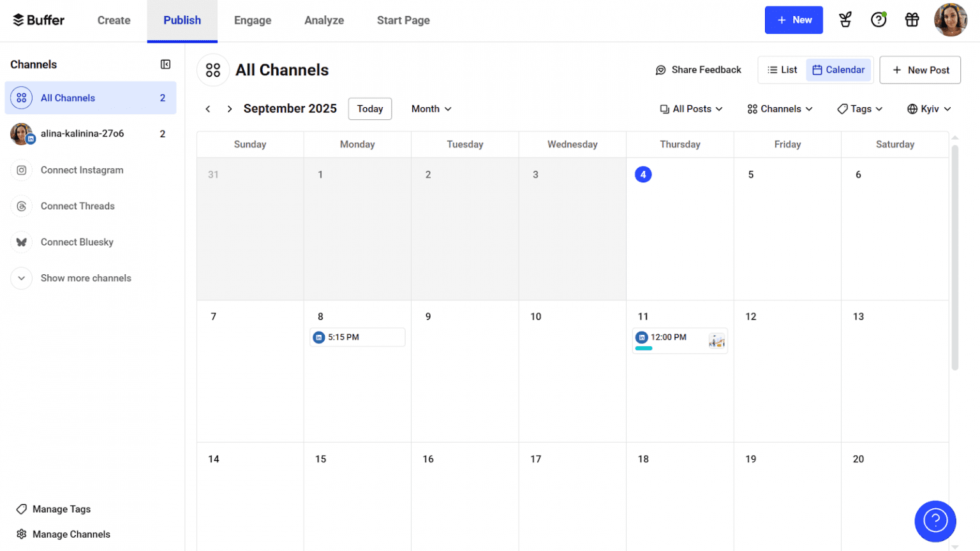
Task: Click the sprout plant icon in header
Action: pyautogui.click(x=845, y=20)
